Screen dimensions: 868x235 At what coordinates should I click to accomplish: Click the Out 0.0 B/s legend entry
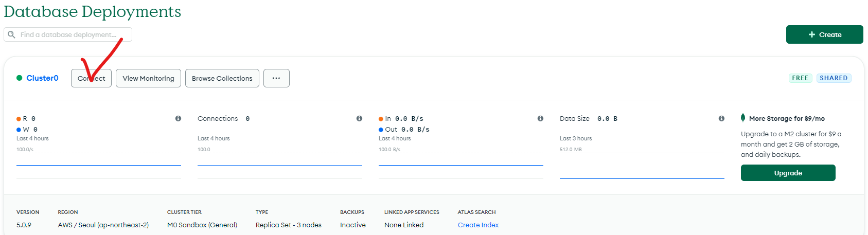click(x=404, y=129)
